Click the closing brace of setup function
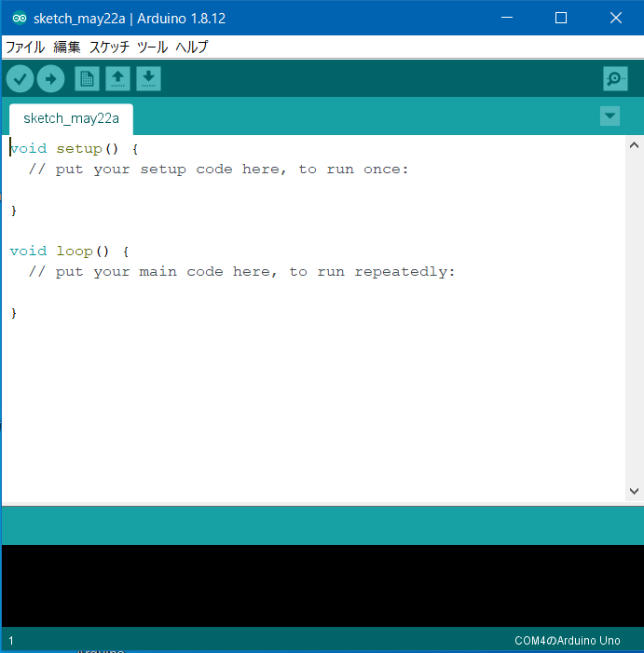This screenshot has width=644, height=653. [14, 211]
